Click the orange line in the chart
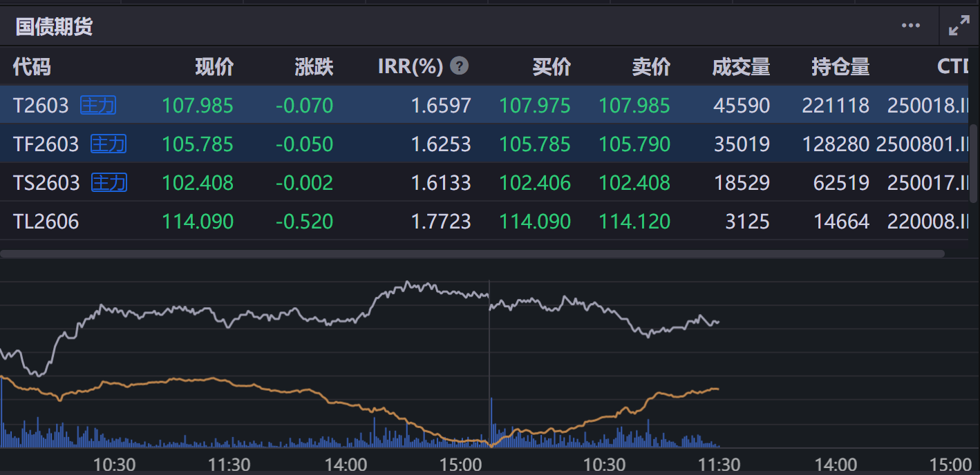Viewport: 980px width, 475px height. click(x=359, y=403)
